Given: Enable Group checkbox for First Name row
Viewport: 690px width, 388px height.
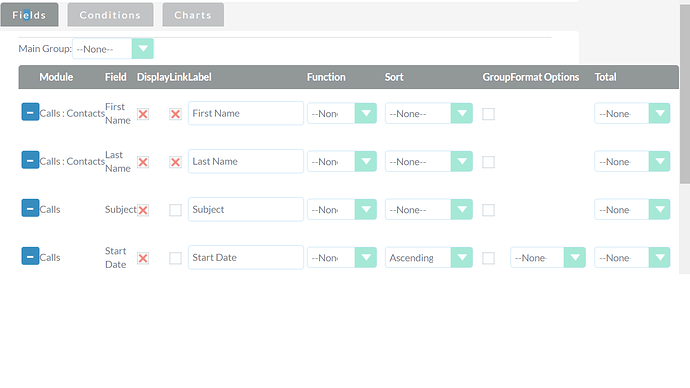Looking at the screenshot, I should point(488,114).
